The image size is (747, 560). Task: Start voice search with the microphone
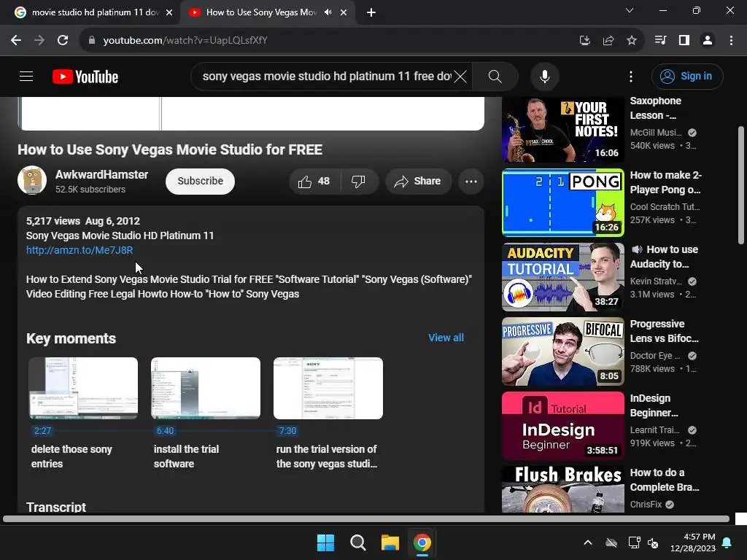tap(544, 76)
